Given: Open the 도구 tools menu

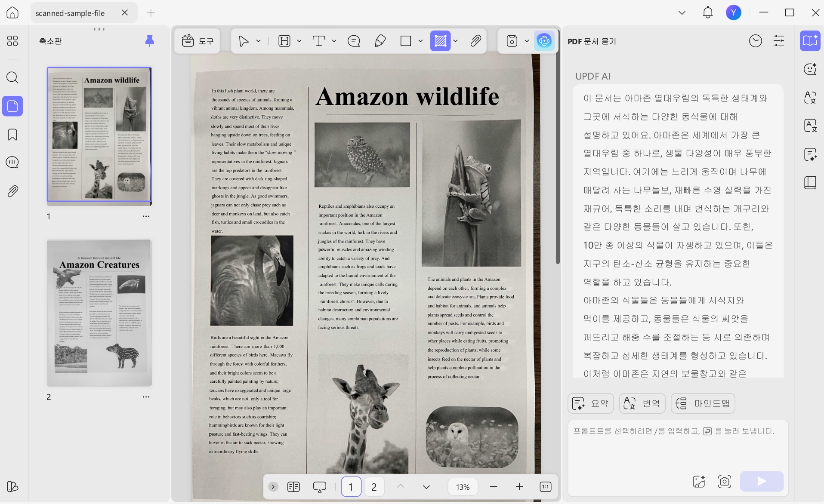Looking at the screenshot, I should (198, 41).
